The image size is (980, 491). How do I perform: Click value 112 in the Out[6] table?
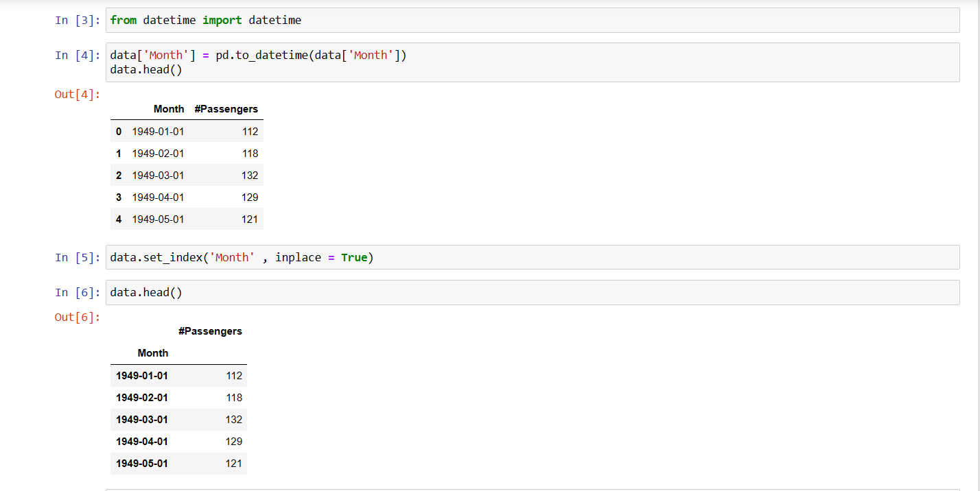pyautogui.click(x=234, y=376)
